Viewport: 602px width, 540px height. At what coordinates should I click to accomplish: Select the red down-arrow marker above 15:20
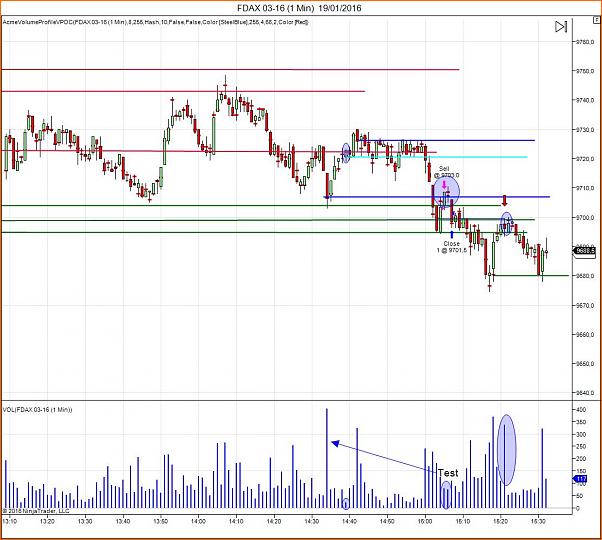(x=505, y=200)
